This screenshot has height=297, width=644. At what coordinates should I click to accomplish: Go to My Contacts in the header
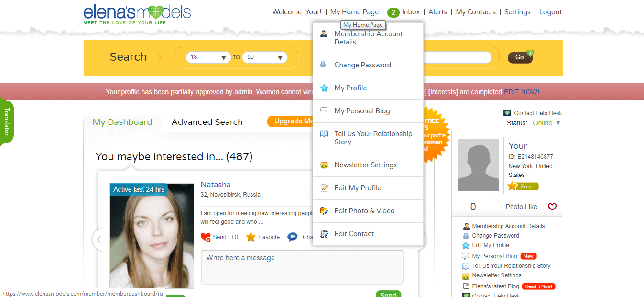pos(476,12)
